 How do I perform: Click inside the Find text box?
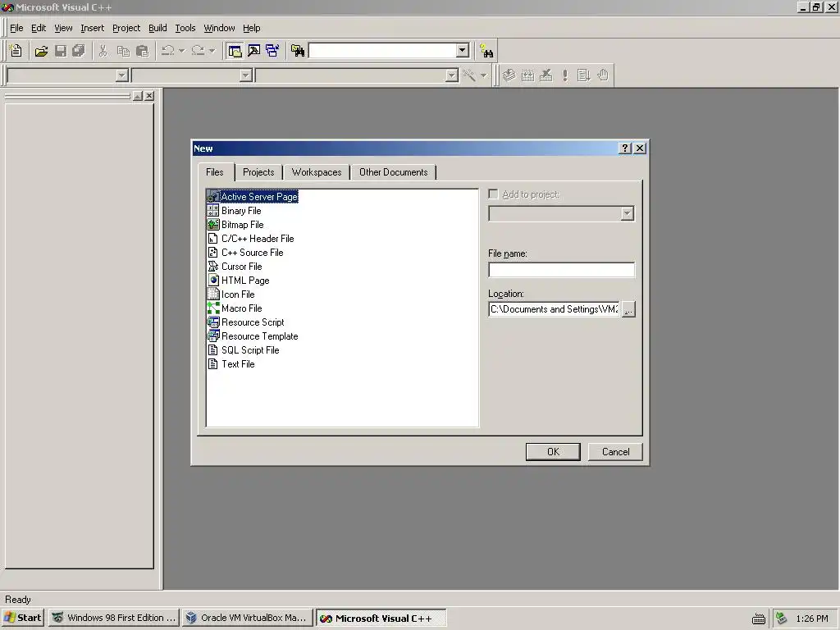pos(383,51)
